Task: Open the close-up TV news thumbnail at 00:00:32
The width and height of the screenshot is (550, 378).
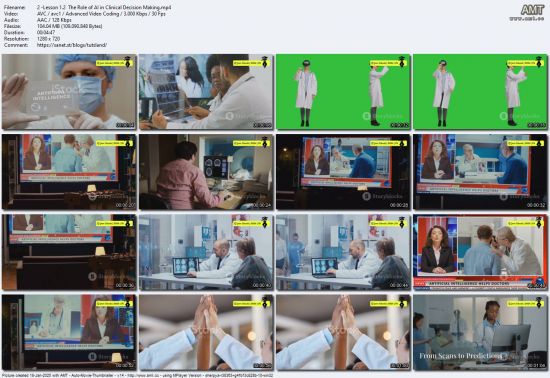Action: coord(480,172)
